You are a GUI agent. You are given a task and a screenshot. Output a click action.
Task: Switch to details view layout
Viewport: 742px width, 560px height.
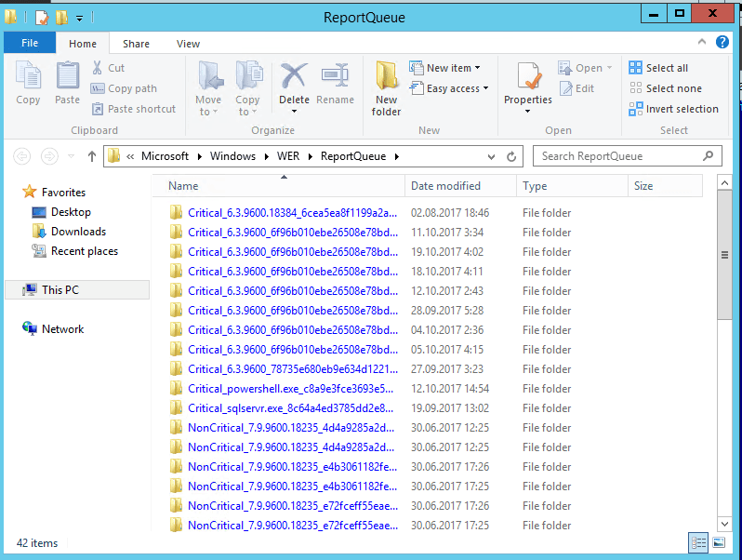(x=698, y=542)
